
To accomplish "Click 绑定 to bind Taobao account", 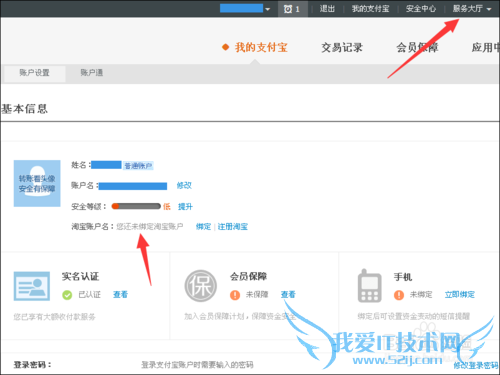I will pos(203,227).
